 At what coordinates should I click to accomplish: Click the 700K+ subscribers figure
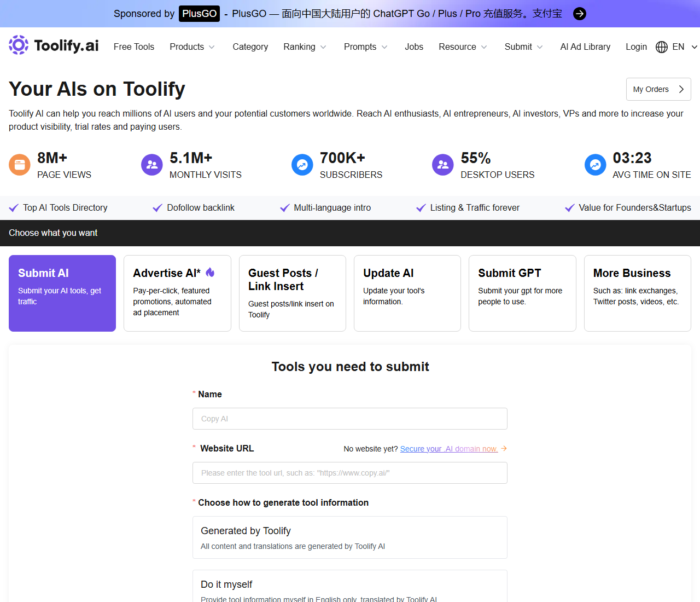tap(342, 158)
